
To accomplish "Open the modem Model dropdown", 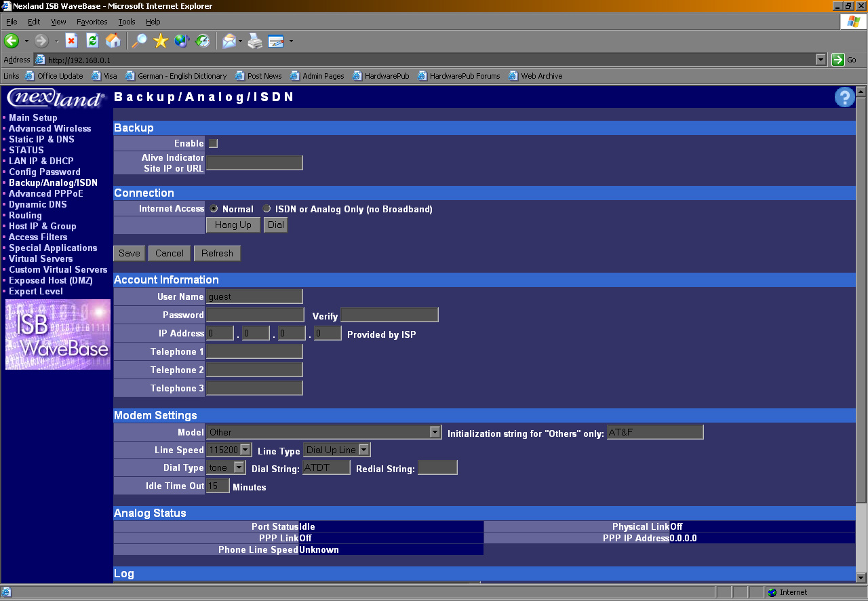I will point(435,432).
